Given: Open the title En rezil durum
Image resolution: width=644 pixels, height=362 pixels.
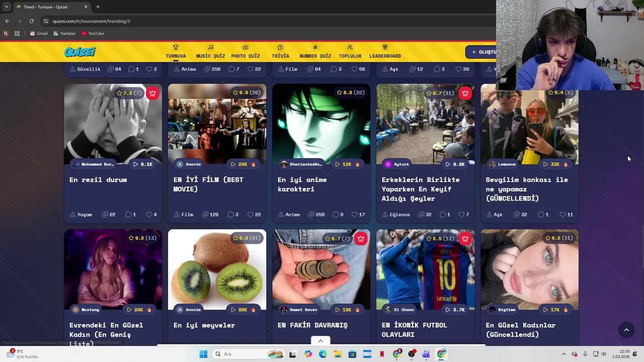Looking at the screenshot, I should pos(98,179).
